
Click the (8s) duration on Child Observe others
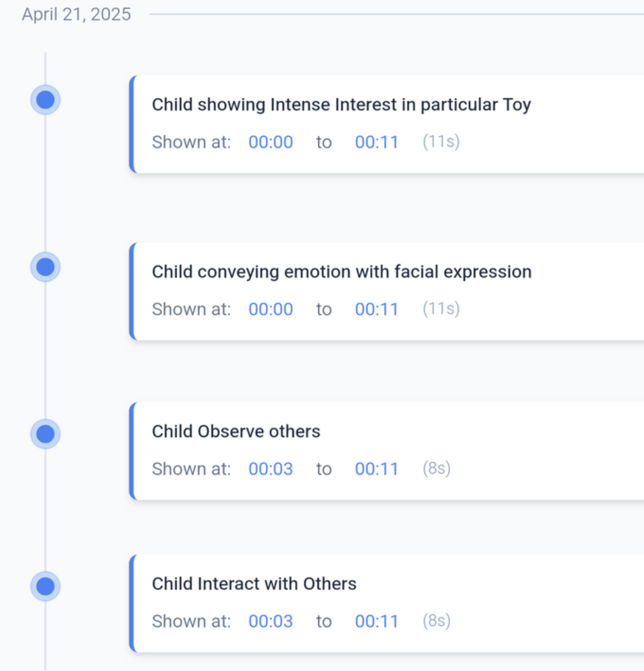click(437, 469)
